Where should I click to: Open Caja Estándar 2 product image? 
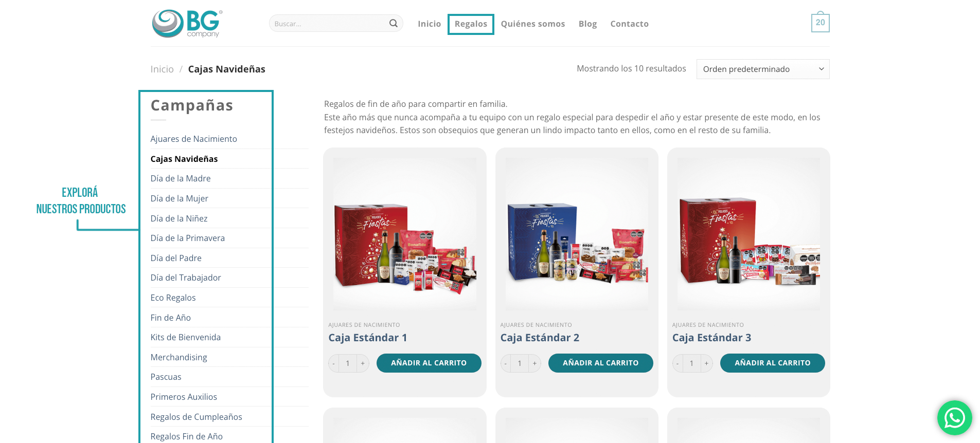pyautogui.click(x=577, y=234)
